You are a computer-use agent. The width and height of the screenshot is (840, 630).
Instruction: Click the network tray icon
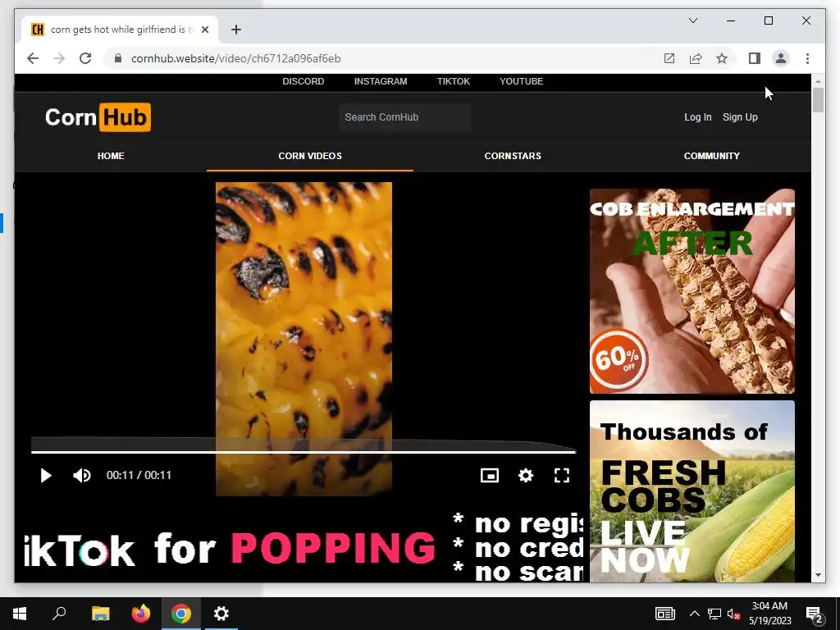pos(714,614)
